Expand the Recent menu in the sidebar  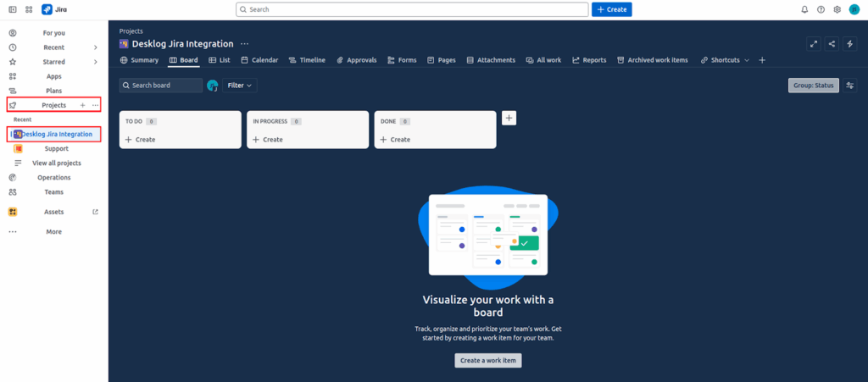click(95, 47)
